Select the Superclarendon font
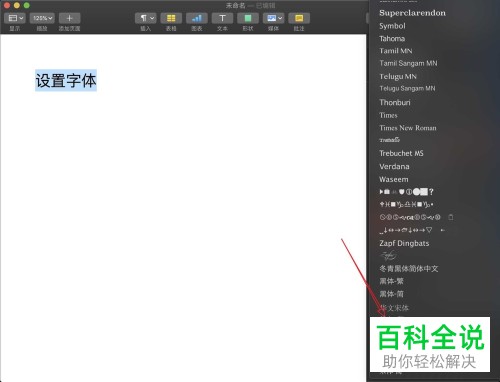The height and width of the screenshot is (382, 500). pyautogui.click(x=412, y=13)
